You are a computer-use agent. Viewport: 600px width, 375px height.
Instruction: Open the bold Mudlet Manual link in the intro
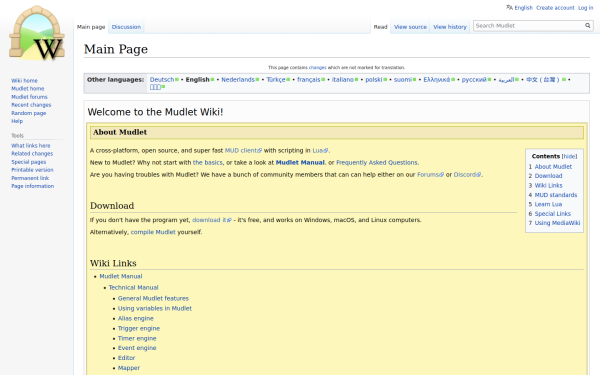pyautogui.click(x=300, y=163)
